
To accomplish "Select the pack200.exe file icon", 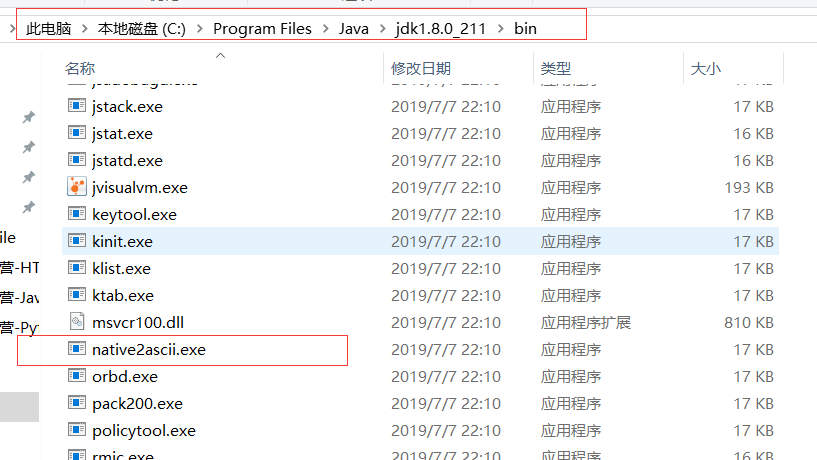I will pos(77,403).
